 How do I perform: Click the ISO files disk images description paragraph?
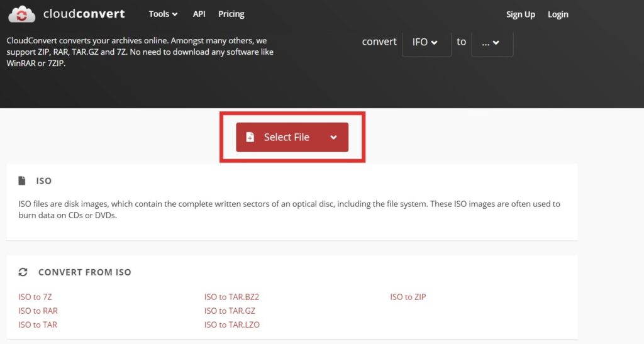[289, 209]
